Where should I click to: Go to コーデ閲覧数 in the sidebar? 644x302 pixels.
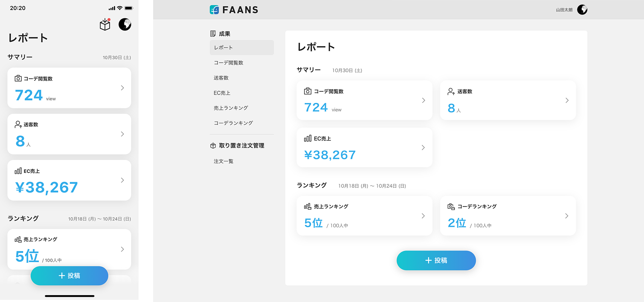point(228,63)
